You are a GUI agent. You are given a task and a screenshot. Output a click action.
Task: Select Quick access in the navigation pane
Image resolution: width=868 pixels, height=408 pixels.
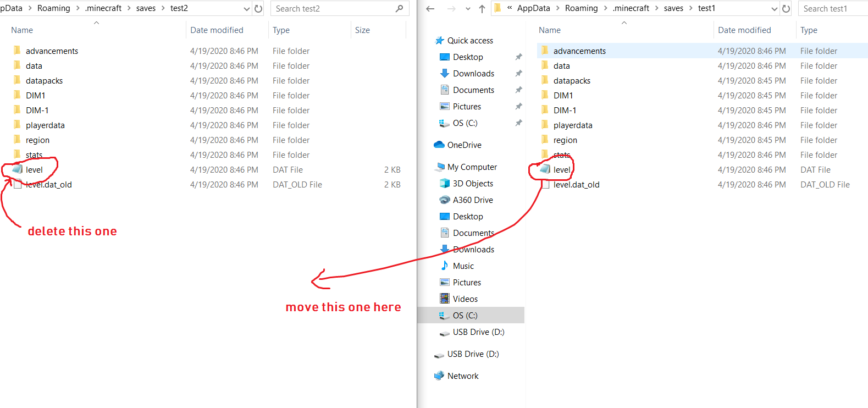(x=470, y=40)
